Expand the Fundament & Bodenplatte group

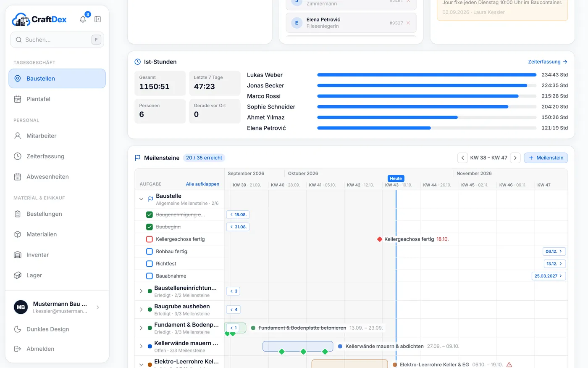pyautogui.click(x=141, y=328)
